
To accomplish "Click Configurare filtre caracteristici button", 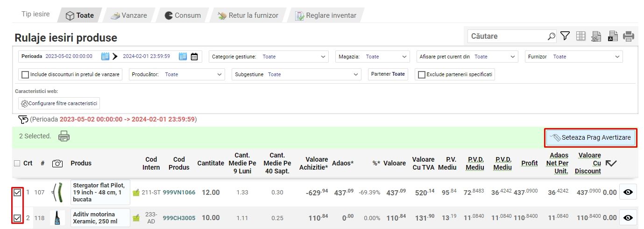I will click(59, 103).
